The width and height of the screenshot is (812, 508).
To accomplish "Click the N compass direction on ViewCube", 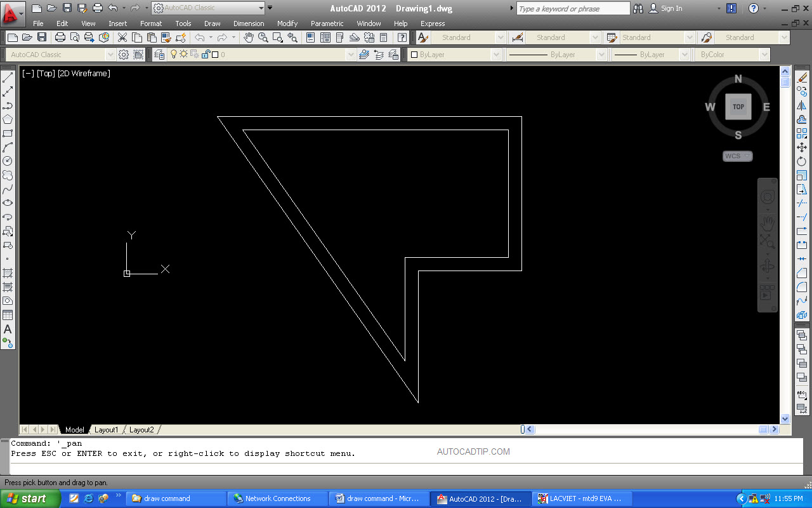I will pyautogui.click(x=738, y=79).
